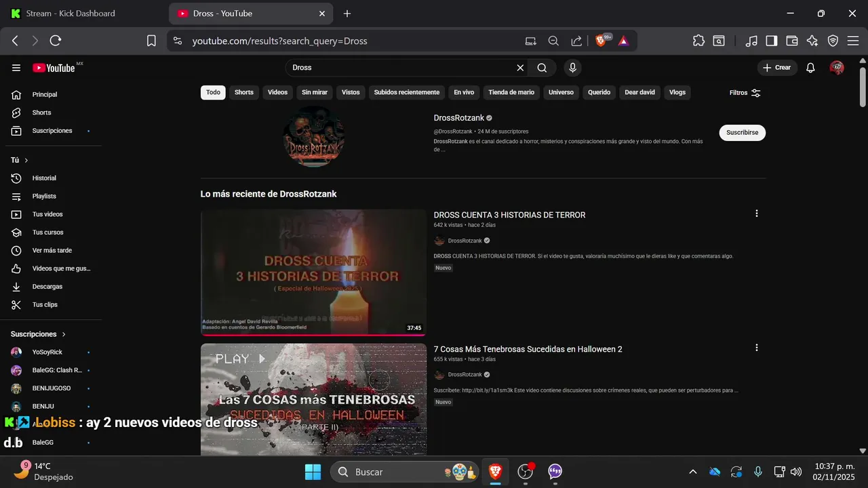
Task: Open the new tab plus button
Action: [347, 14]
